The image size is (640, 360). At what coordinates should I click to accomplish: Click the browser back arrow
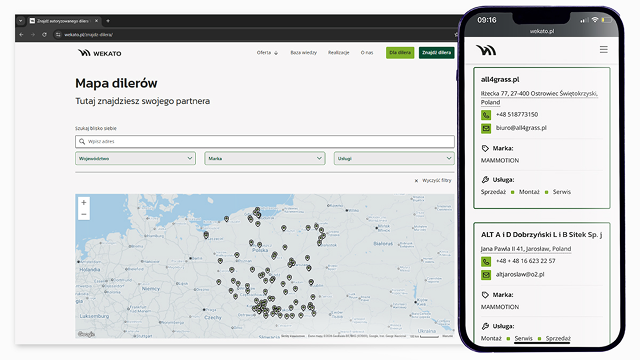click(x=21, y=35)
